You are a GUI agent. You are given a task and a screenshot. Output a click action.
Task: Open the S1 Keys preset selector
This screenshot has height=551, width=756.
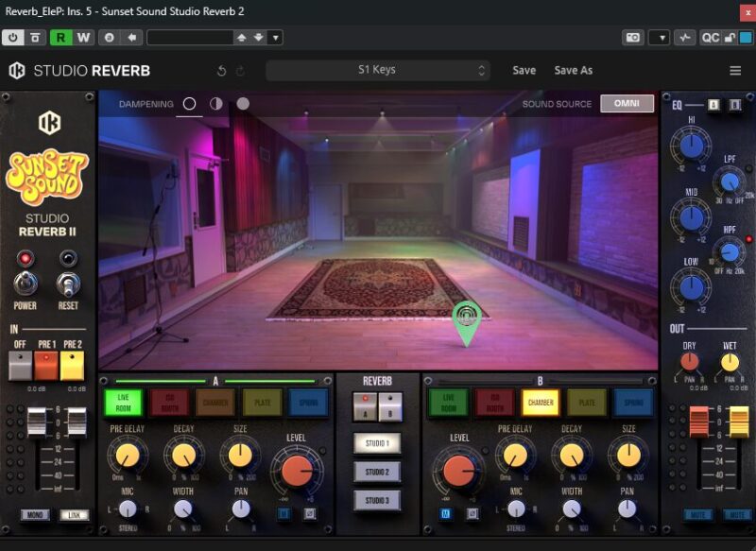pyautogui.click(x=377, y=70)
